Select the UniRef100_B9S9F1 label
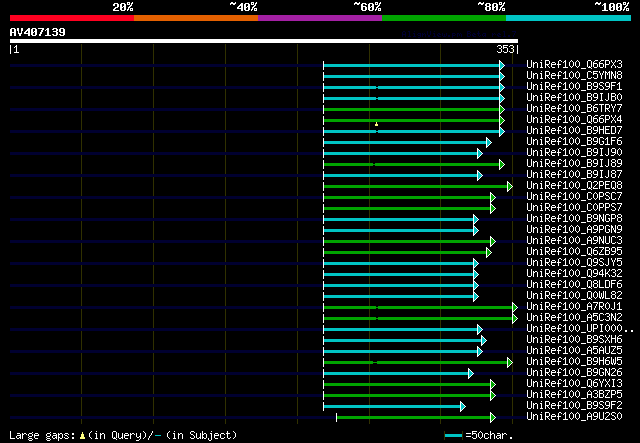 coord(574,87)
